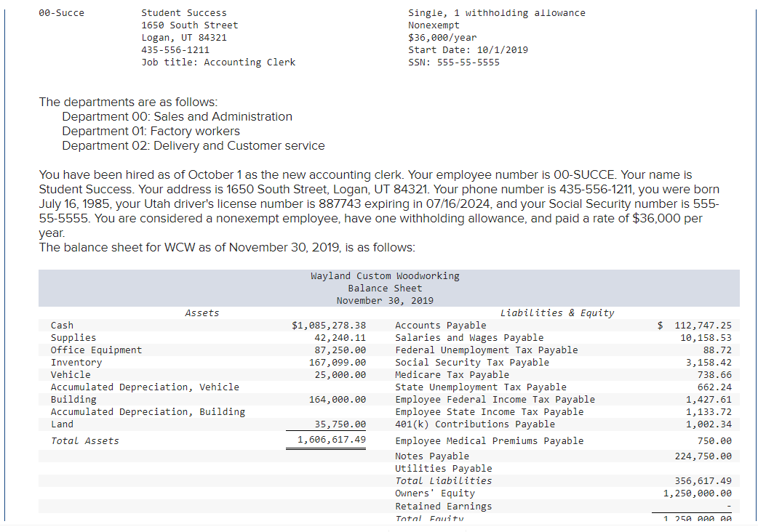Click the November 30, 2019 date heading
Image resolution: width=758 pixels, height=532 pixels.
385,301
